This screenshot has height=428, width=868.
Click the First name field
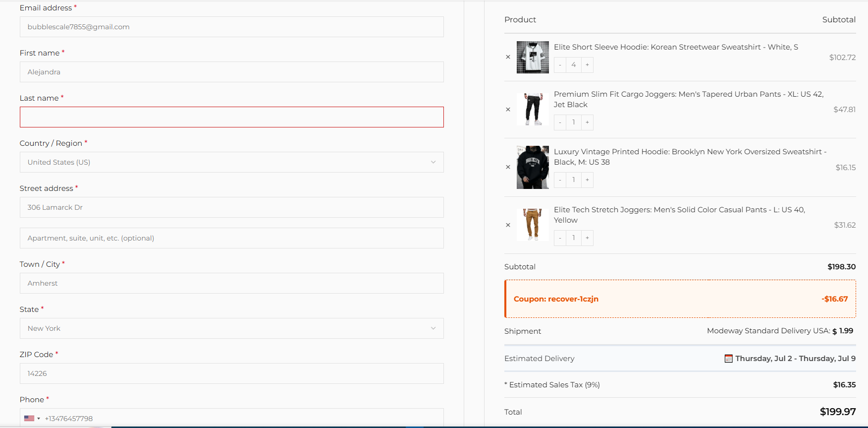[231, 72]
